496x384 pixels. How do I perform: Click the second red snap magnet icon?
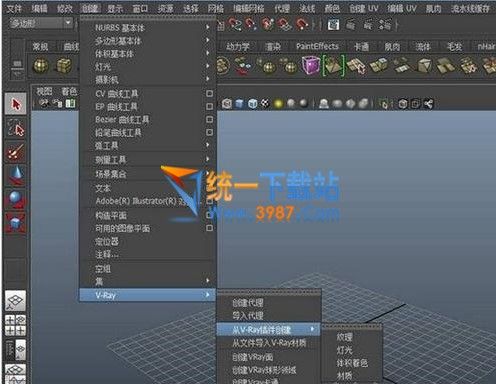pos(250,24)
